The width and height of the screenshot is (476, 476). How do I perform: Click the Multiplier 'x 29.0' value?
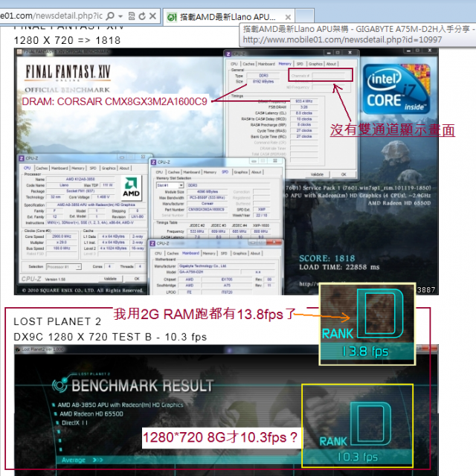pyautogui.click(x=62, y=242)
